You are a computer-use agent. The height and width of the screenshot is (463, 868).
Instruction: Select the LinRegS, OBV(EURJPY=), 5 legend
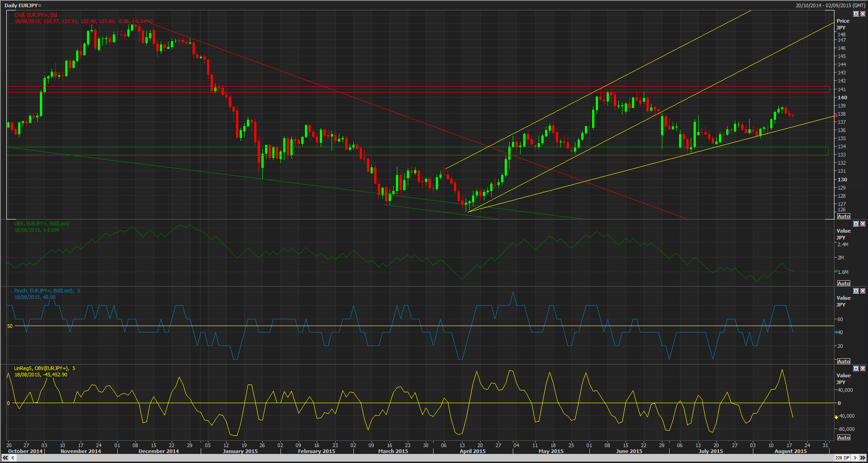(x=45, y=368)
